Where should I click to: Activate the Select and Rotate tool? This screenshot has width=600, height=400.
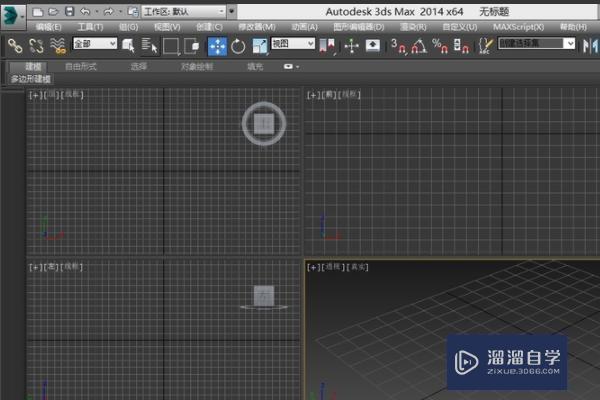[x=238, y=46]
